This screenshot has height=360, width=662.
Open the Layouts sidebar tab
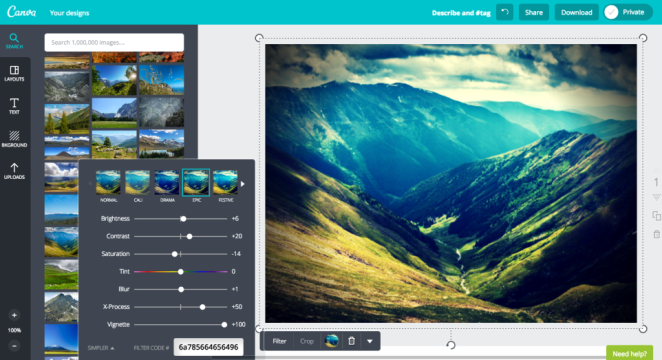click(14, 73)
